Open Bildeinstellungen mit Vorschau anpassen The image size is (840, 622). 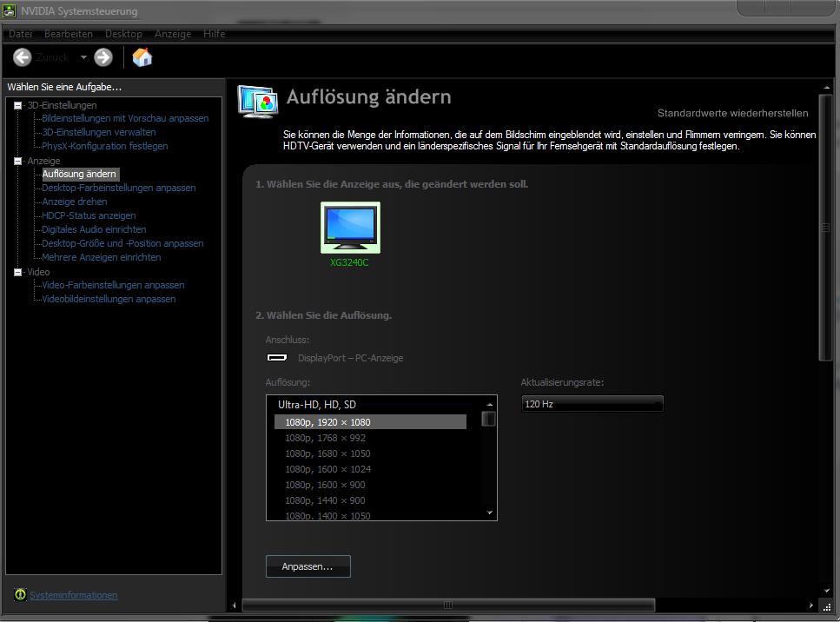[125, 118]
